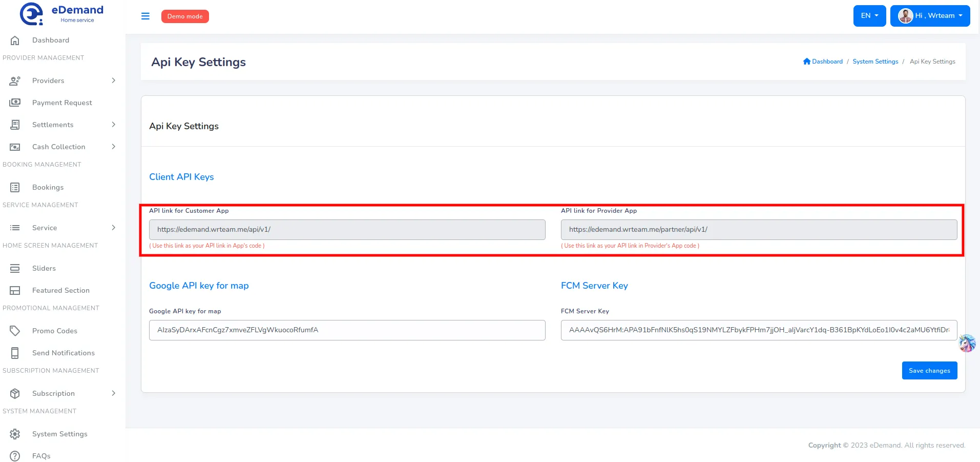Expand the Settlements submenu arrow
The height and width of the screenshot is (462, 980).
pos(113,125)
